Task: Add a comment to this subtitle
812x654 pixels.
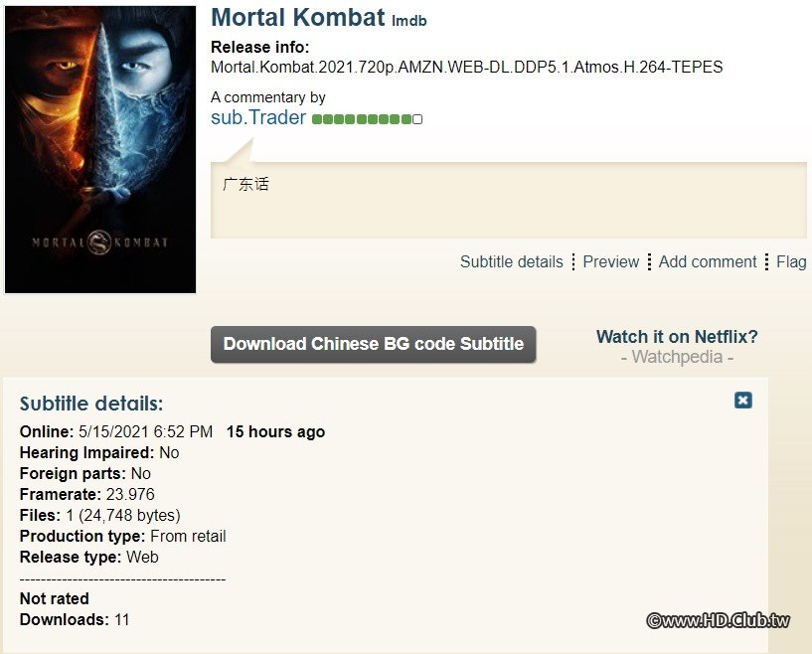Action: click(707, 261)
